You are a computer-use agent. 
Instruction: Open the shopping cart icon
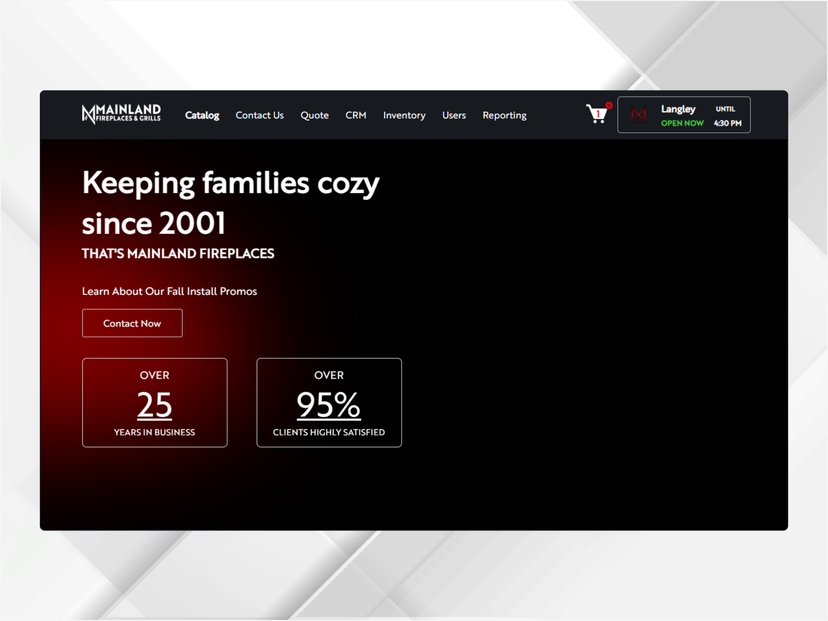point(596,115)
